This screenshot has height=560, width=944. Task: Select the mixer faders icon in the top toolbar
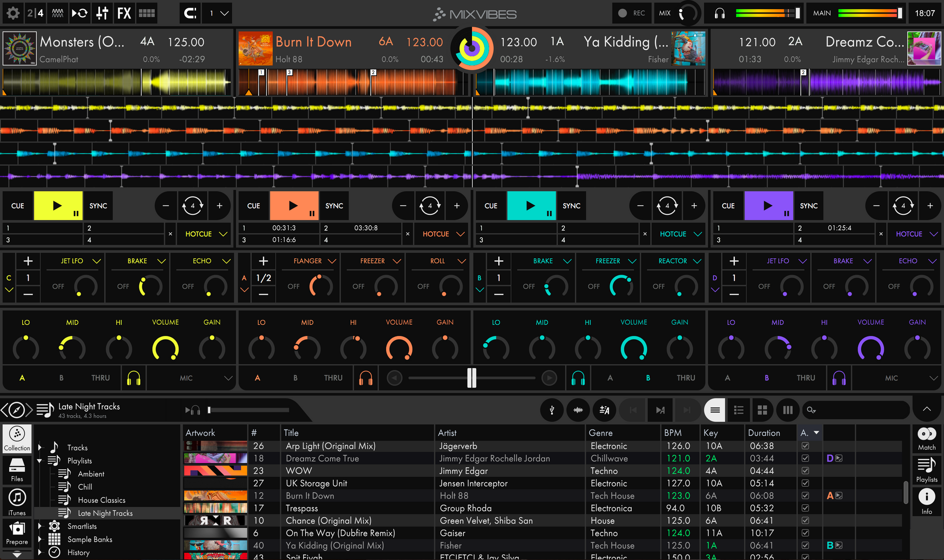pos(102,13)
